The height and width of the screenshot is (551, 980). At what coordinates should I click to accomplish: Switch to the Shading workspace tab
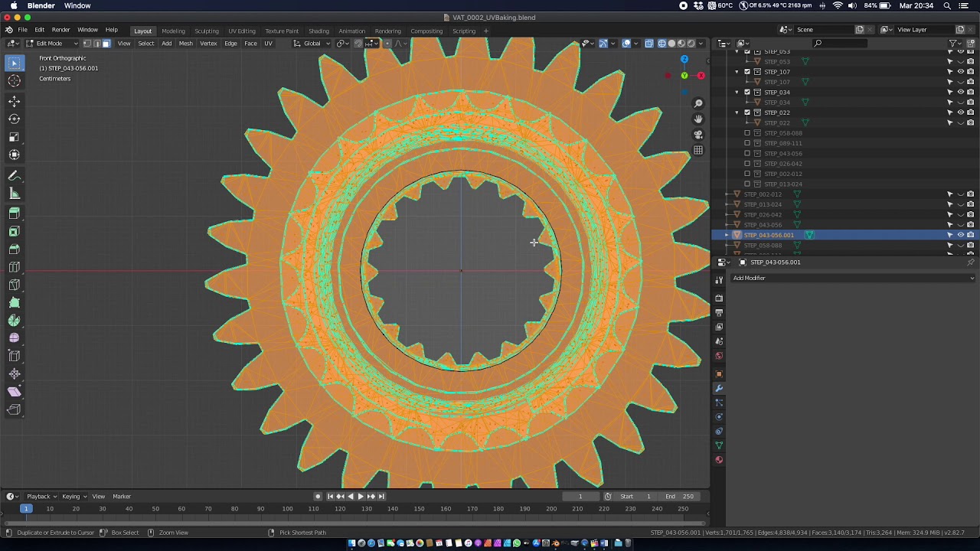(x=318, y=31)
